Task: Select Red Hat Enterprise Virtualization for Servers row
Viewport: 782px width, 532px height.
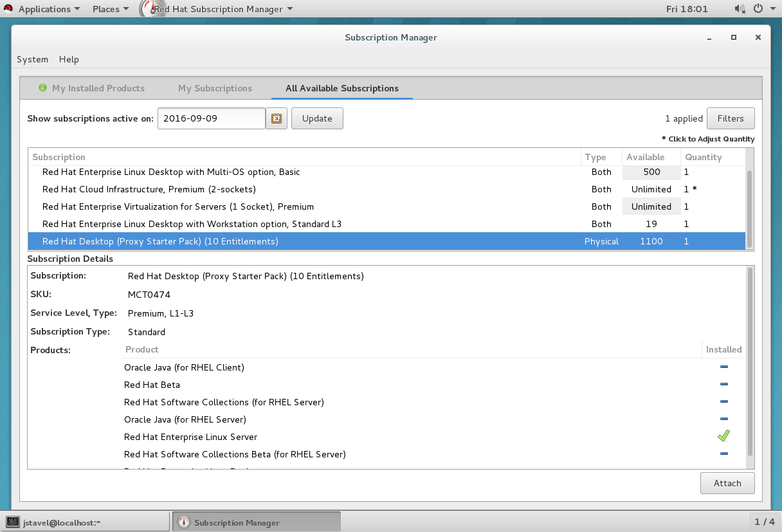Action: [387, 206]
